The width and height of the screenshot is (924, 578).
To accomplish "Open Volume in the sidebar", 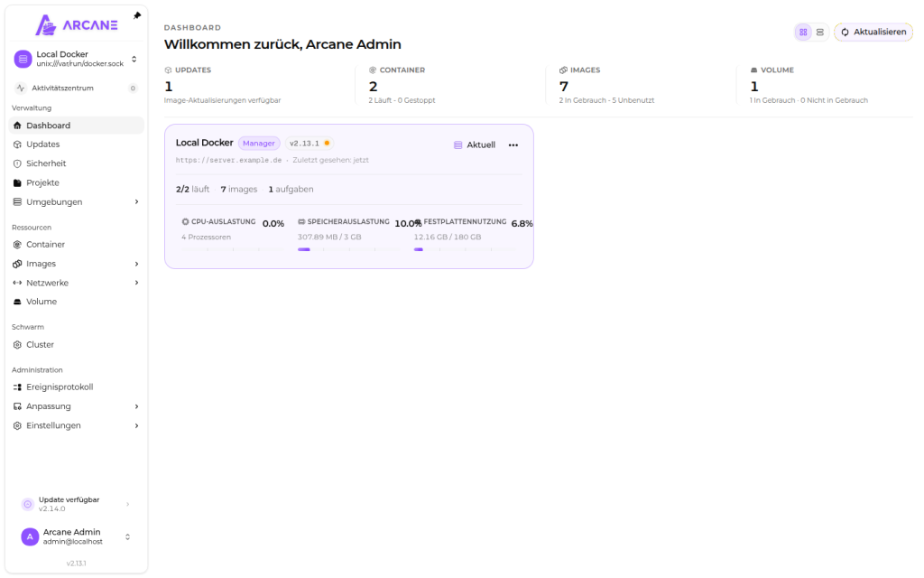I will (76, 302).
